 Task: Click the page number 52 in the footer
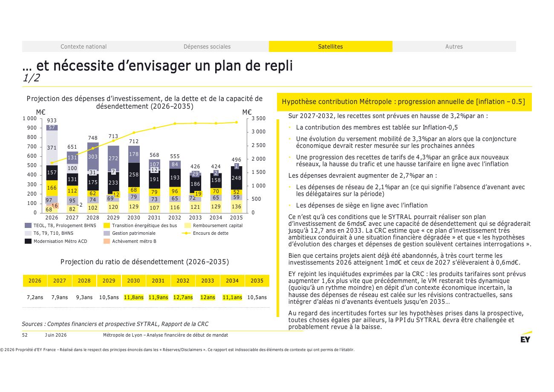(x=25, y=335)
